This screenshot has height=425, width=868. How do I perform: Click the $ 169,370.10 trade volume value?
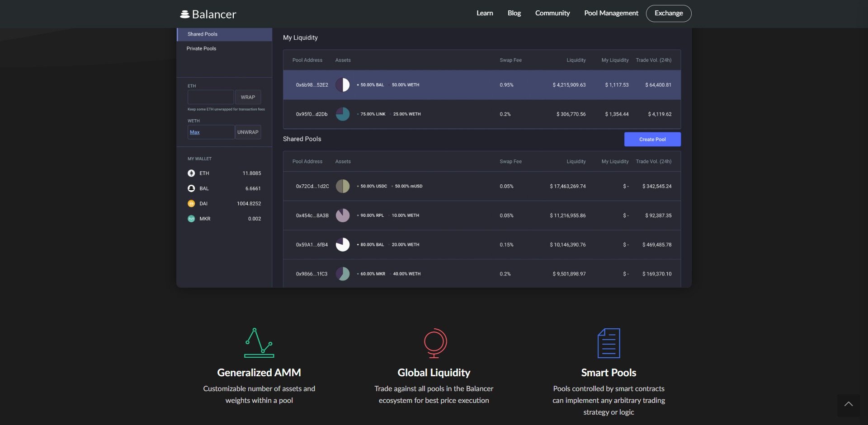(x=657, y=274)
